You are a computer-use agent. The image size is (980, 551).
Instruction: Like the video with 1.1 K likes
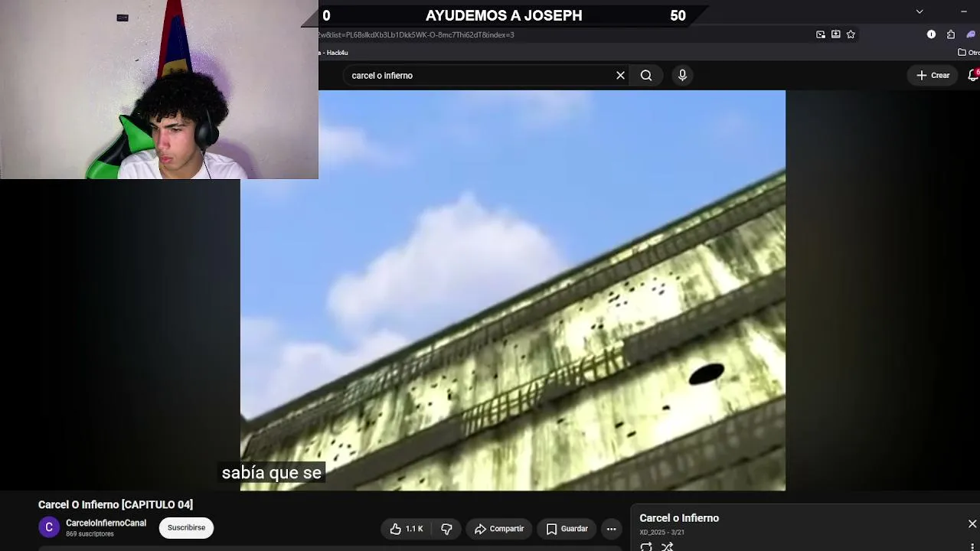[x=407, y=529]
